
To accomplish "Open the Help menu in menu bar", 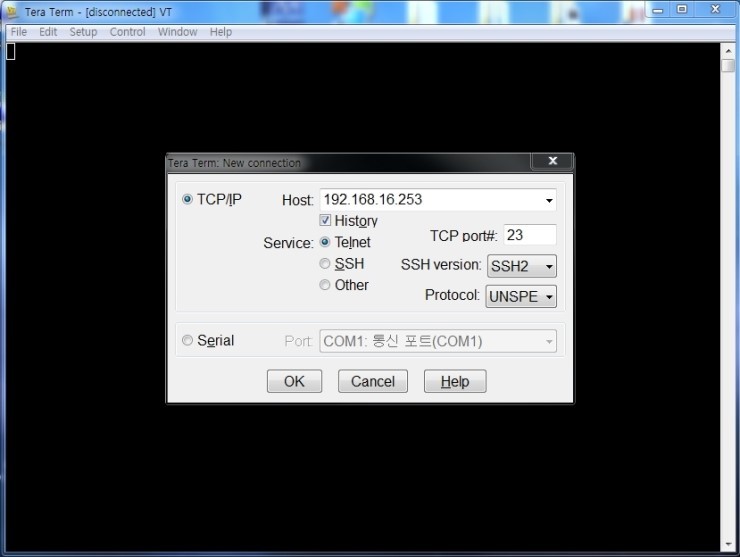I will [x=221, y=32].
